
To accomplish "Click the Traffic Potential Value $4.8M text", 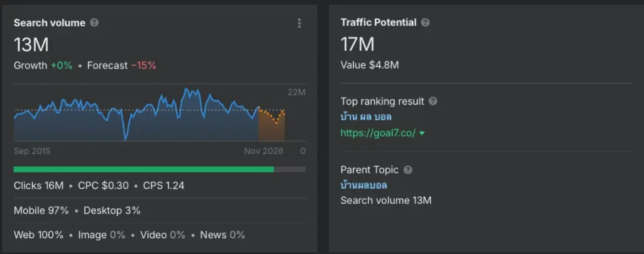I will 369,65.
